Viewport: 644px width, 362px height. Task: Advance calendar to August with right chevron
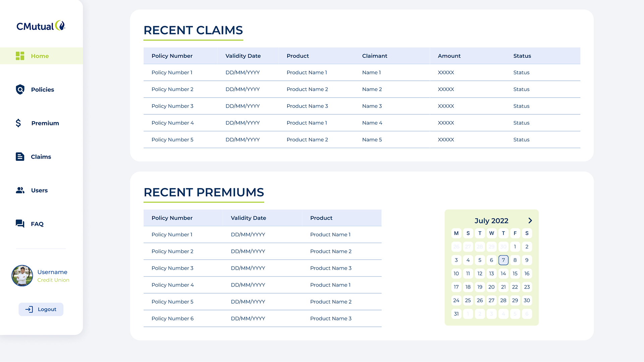click(x=530, y=221)
